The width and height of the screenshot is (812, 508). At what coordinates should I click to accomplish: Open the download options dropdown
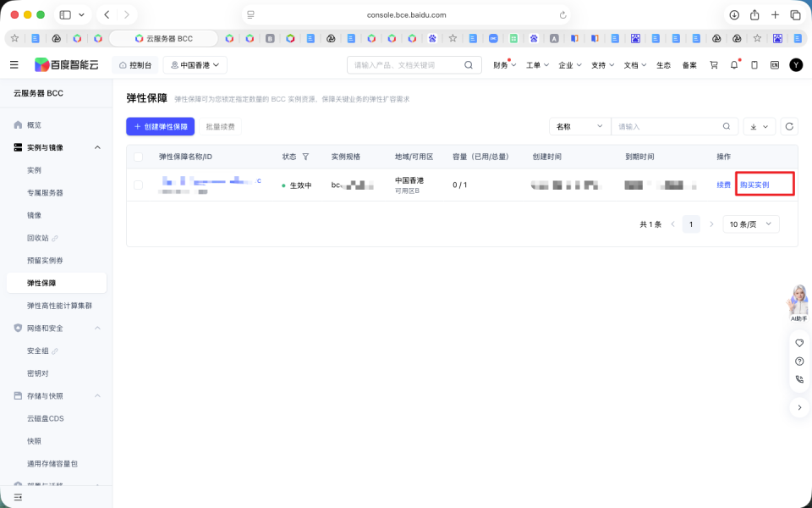[x=760, y=126]
